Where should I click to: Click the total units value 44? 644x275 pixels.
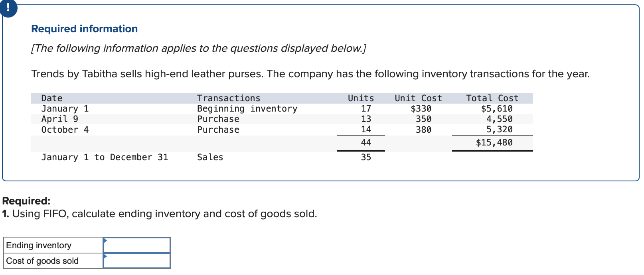[x=365, y=142]
